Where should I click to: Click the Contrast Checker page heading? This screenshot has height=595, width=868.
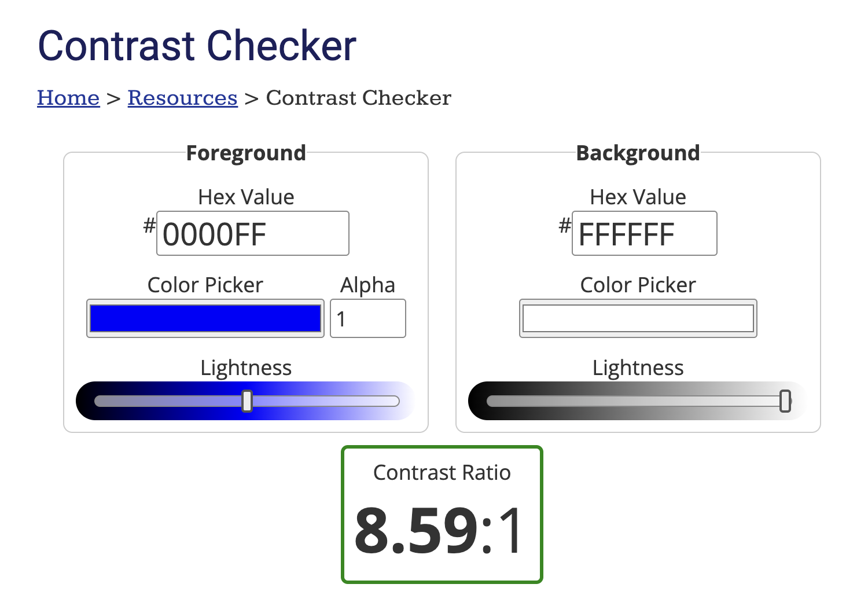(x=197, y=46)
